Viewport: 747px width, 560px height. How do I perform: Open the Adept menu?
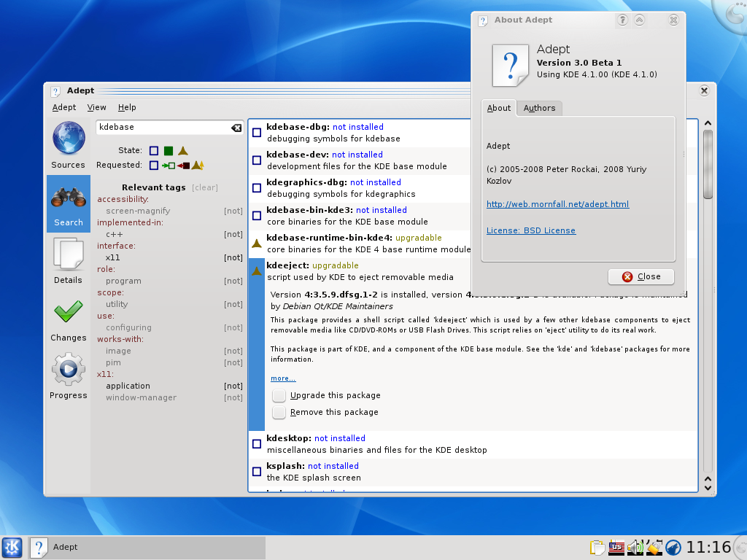pyautogui.click(x=64, y=108)
